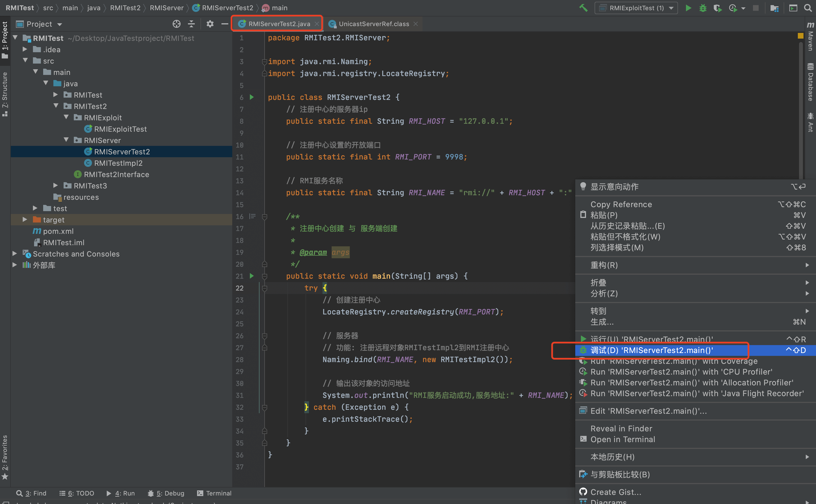Click the locate-in-tree crosshair icon
The height and width of the screenshot is (504, 816).
point(176,24)
